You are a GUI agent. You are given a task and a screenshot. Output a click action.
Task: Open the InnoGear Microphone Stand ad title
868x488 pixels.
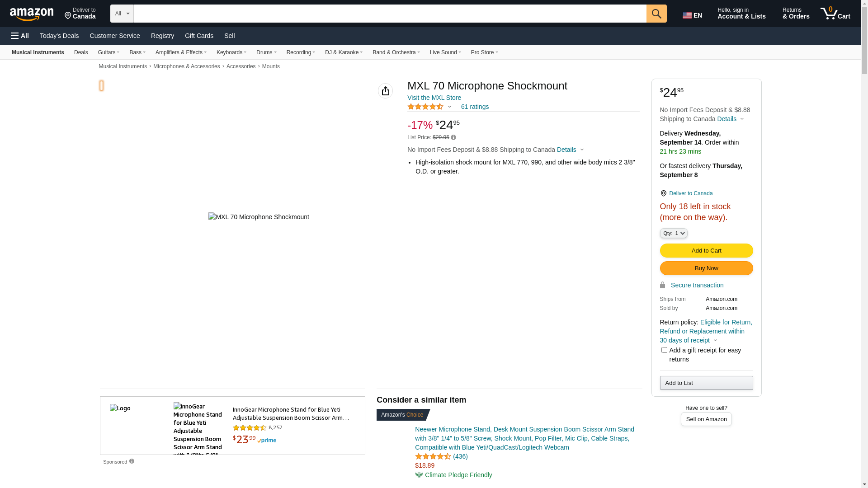coord(291,413)
